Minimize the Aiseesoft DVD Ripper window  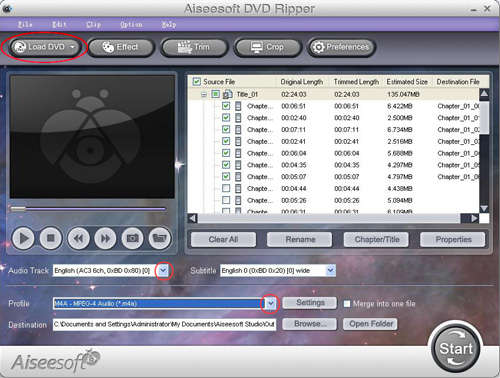click(x=473, y=9)
